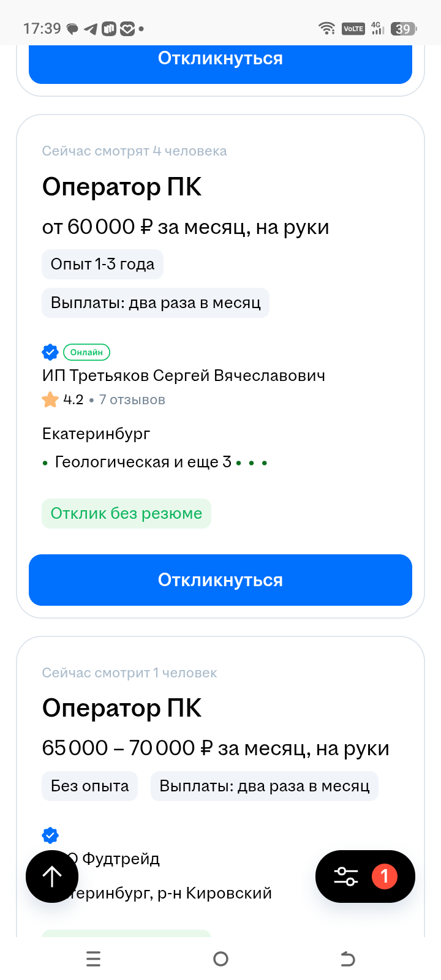Tap 'Откликнуться' for 60 000 ₽ Оператор ПК

[221, 580]
